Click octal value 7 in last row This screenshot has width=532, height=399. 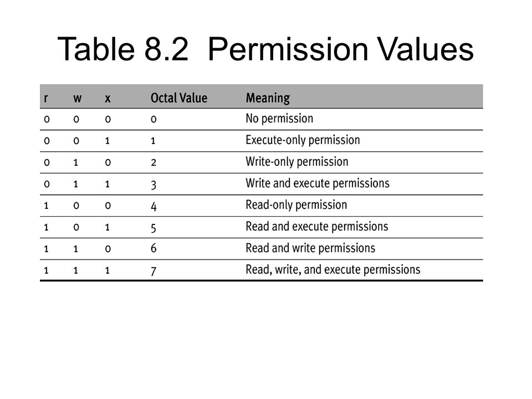coord(154,271)
